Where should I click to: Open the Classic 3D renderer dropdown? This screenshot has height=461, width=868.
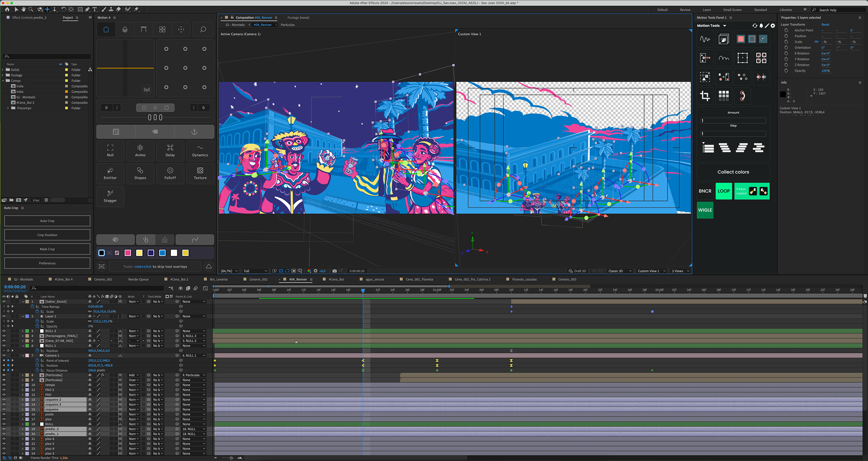[x=619, y=271]
